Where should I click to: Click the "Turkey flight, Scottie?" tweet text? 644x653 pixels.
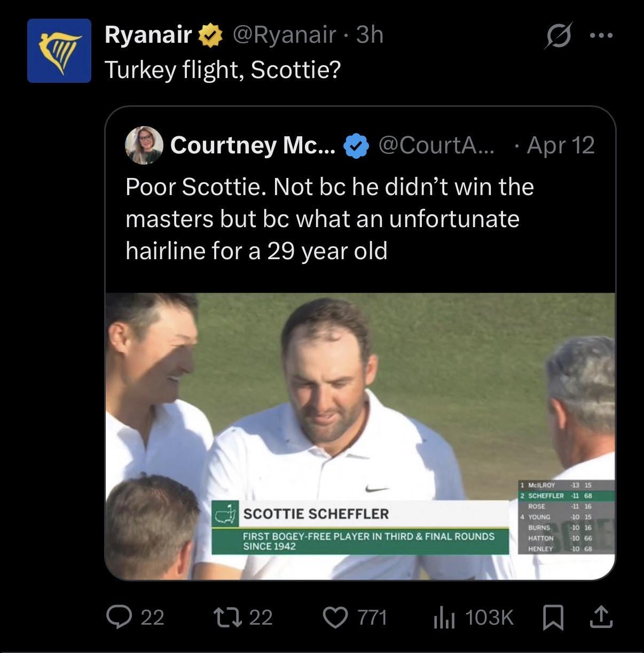click(222, 70)
